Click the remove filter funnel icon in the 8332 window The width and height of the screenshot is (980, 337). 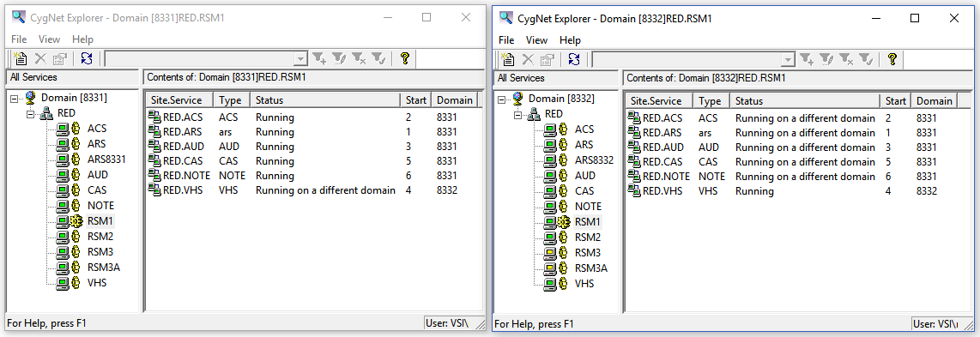846,59
